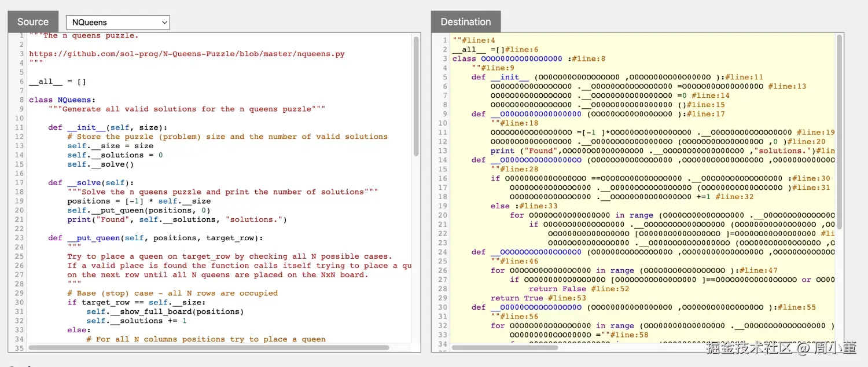
Task: Click the "# Base (stop) case" comment line
Action: 172,293
